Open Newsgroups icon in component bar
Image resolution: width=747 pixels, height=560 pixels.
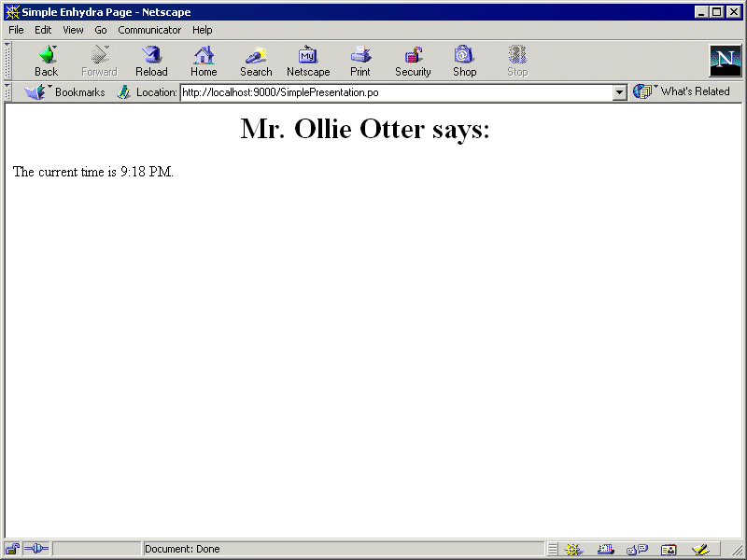coord(637,550)
